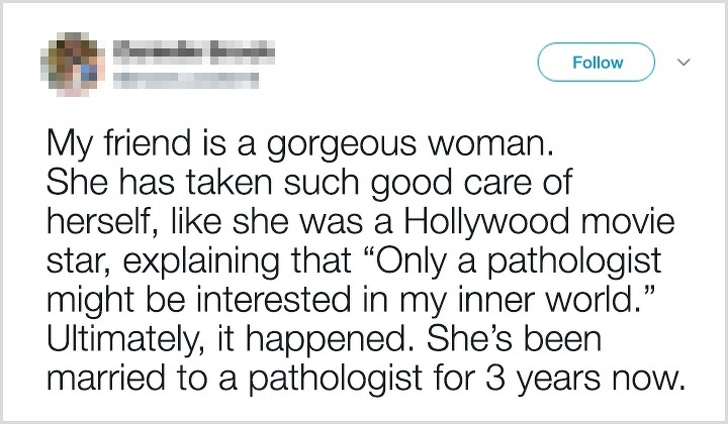
Task: Click the word "Hollywood" in the tweet
Action: point(487,222)
